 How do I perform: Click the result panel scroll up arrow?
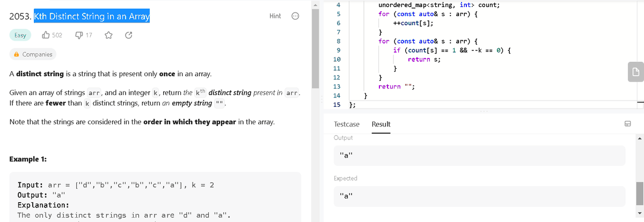click(640, 138)
